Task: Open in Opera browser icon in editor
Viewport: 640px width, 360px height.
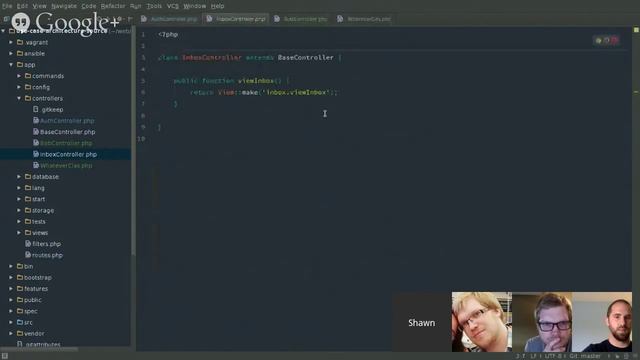Action: (x=614, y=40)
